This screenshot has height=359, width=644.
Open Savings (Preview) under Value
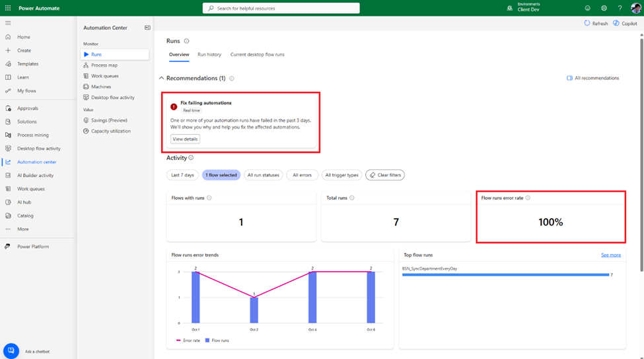[114, 120]
